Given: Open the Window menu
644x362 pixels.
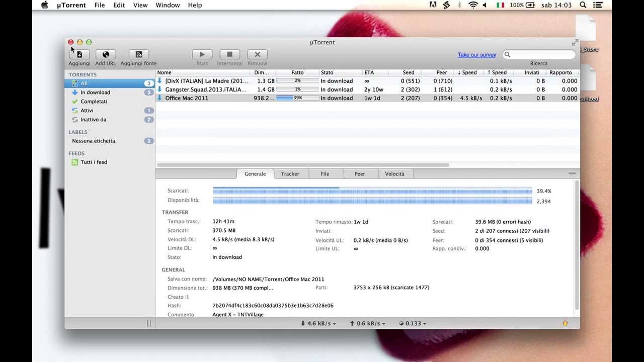Looking at the screenshot, I should 168,5.
